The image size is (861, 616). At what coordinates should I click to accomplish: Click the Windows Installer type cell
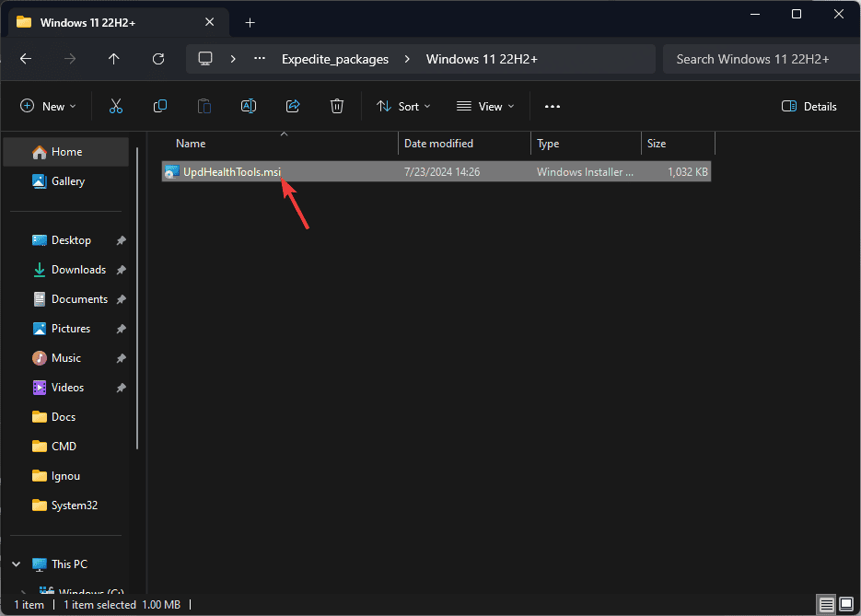(x=585, y=172)
